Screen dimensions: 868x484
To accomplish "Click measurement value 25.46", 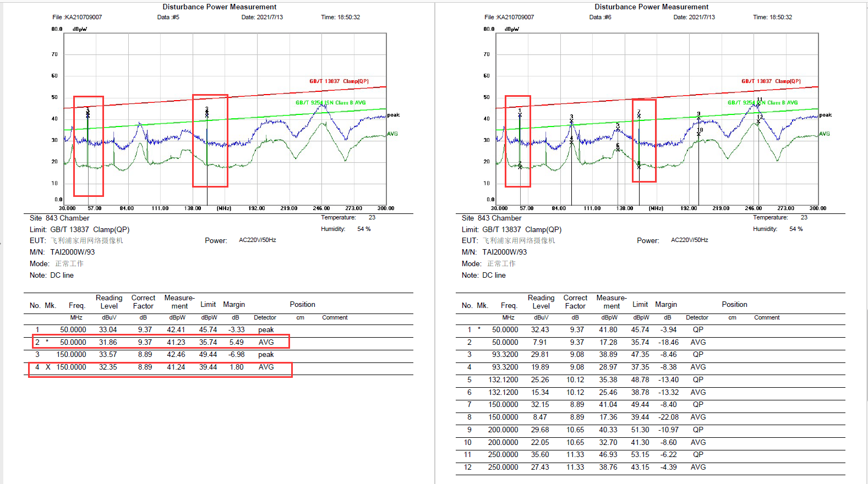I will pyautogui.click(x=608, y=392).
